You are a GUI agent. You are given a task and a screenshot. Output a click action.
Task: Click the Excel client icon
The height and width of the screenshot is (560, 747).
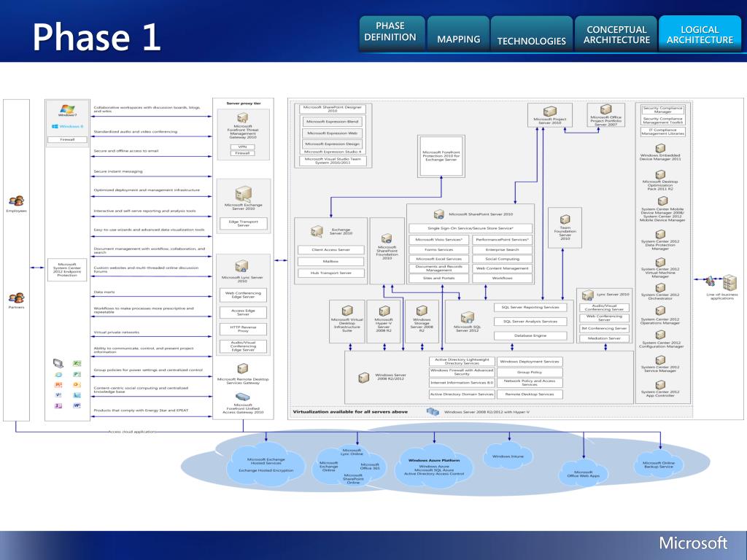click(77, 364)
